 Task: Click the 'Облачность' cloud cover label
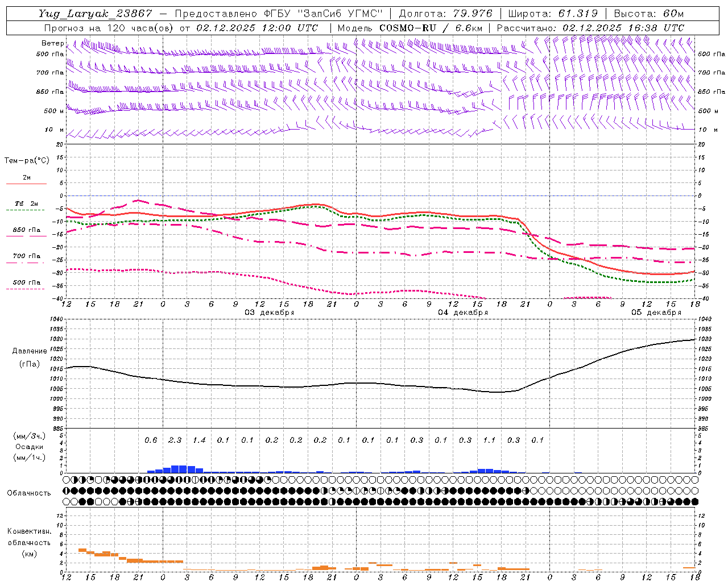click(28, 493)
